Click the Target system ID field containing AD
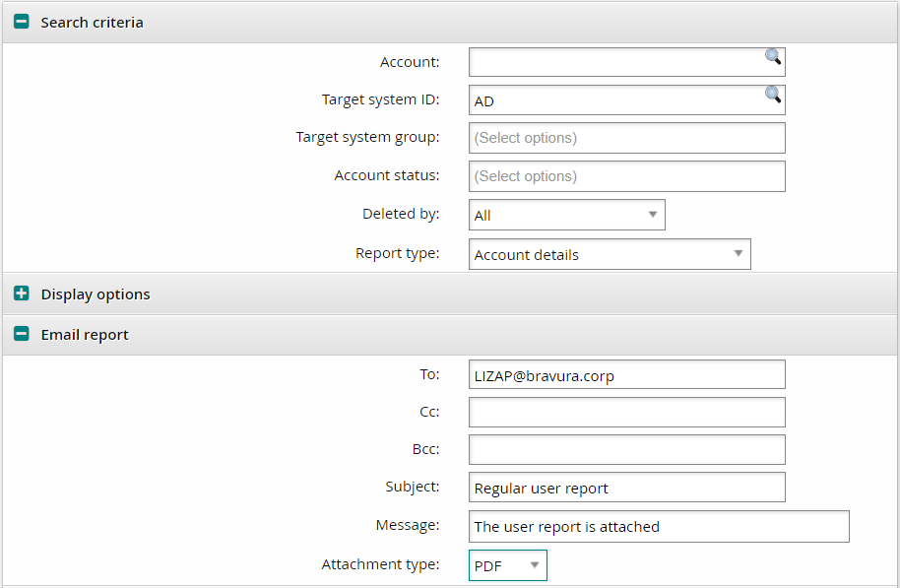900x588 pixels. tap(615, 100)
